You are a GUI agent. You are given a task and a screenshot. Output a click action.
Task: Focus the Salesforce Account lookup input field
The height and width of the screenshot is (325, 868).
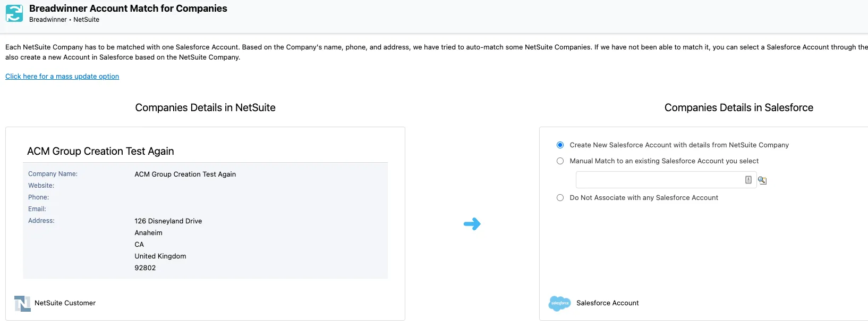click(x=666, y=180)
